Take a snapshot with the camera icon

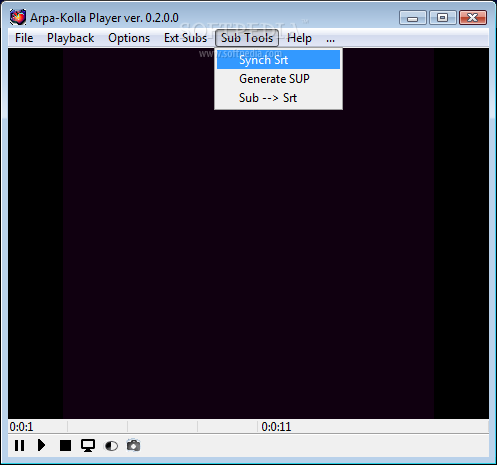click(133, 445)
